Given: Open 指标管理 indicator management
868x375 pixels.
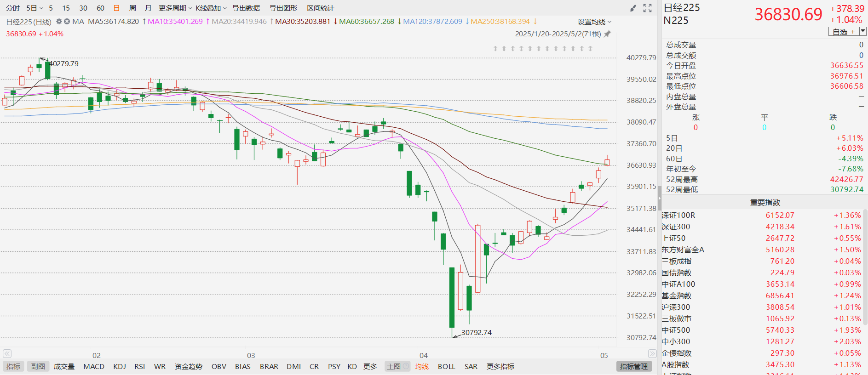Looking at the screenshot, I should pyautogui.click(x=634, y=366).
